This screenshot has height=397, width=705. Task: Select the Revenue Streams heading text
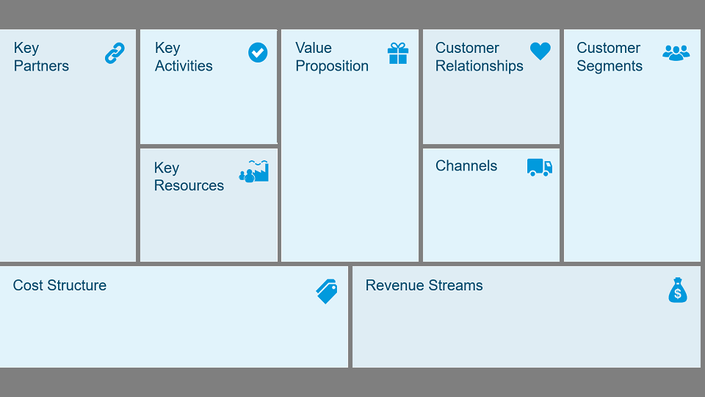click(x=424, y=285)
